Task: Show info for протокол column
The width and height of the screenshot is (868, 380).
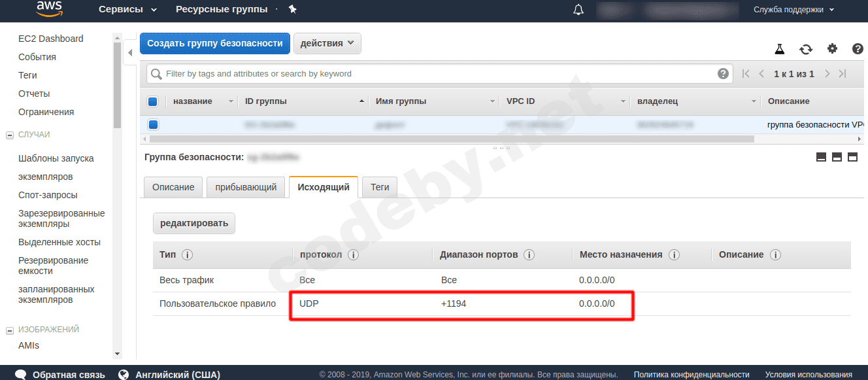Action: click(x=353, y=254)
